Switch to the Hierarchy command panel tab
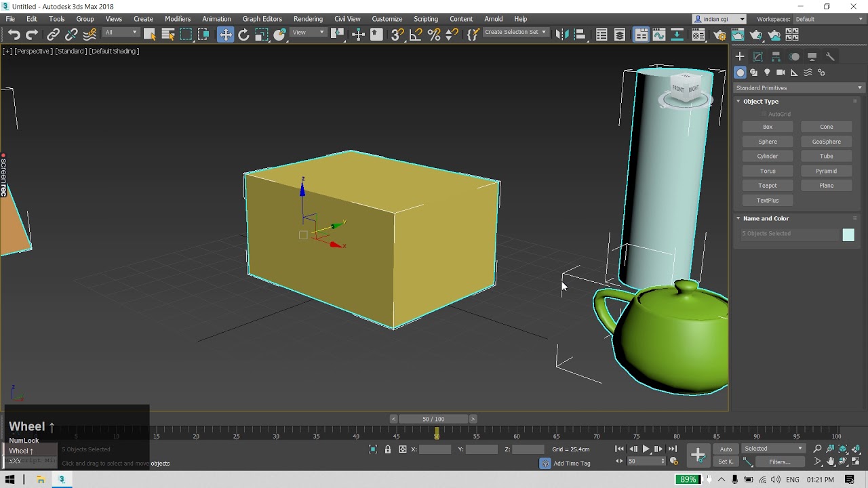The width and height of the screenshot is (868, 488). [x=776, y=56]
